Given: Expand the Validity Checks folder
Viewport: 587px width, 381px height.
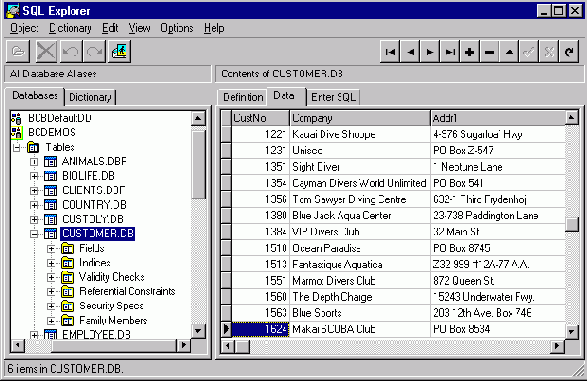Looking at the screenshot, I should (x=51, y=277).
